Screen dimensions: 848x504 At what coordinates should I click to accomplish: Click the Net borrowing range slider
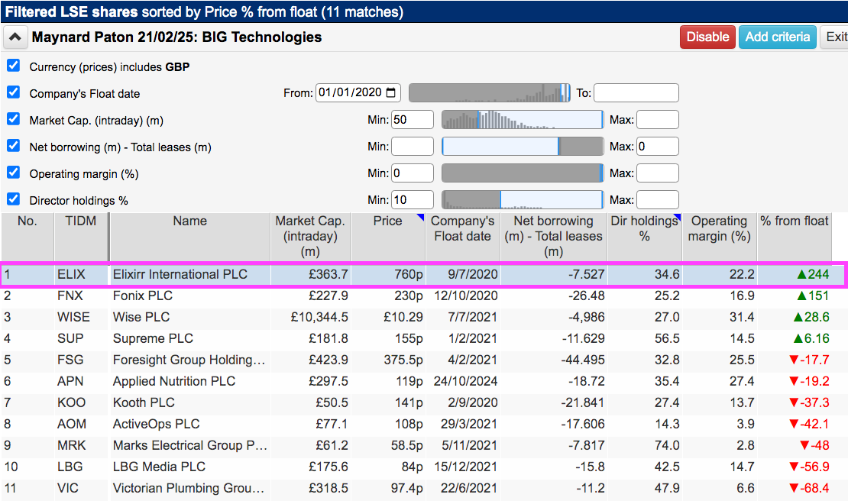pyautogui.click(x=523, y=147)
